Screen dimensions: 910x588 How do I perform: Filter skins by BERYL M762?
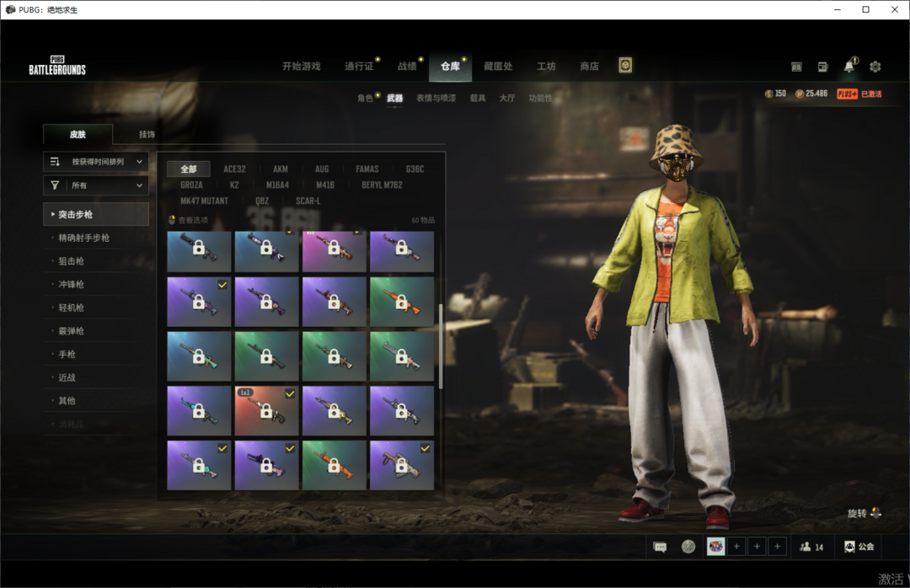pyautogui.click(x=382, y=185)
